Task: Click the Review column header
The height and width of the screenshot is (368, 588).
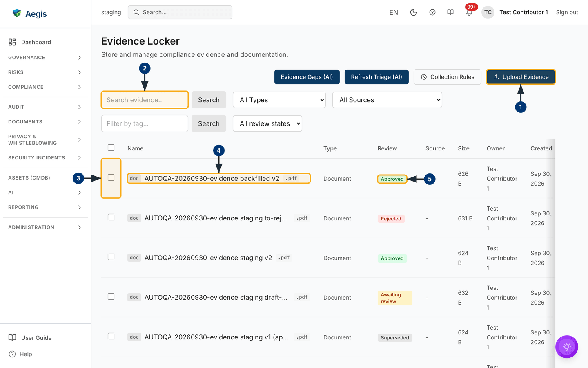Action: [x=387, y=148]
